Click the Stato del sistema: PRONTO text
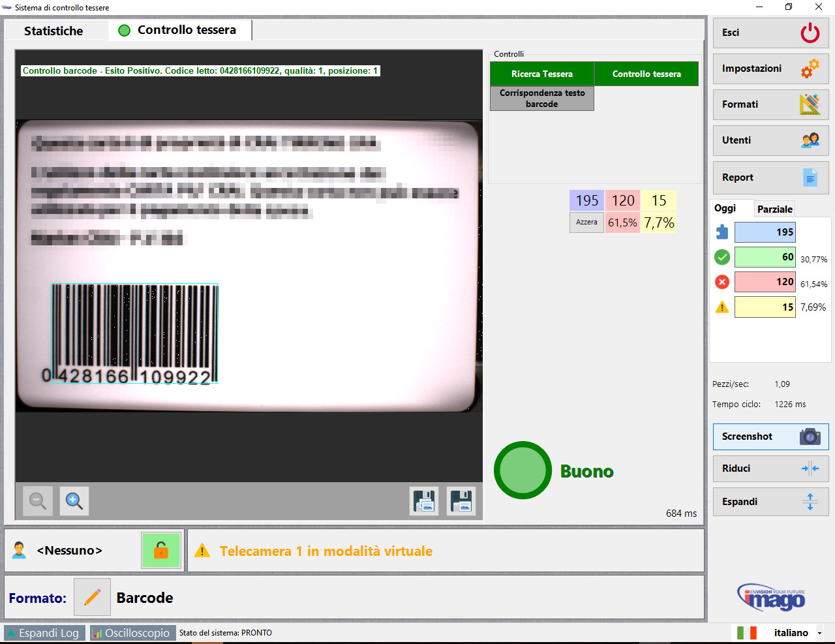Viewport: 835px width, 644px height. (226, 633)
